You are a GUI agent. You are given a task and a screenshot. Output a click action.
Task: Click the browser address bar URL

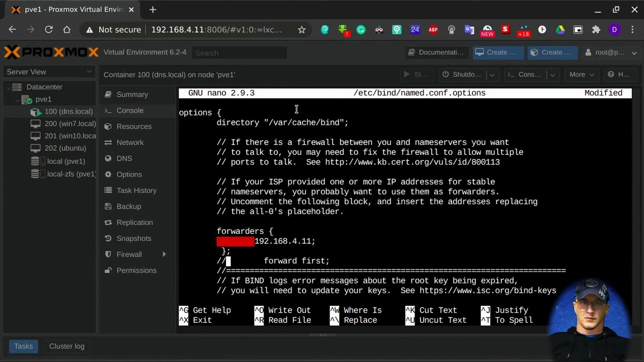pyautogui.click(x=216, y=30)
